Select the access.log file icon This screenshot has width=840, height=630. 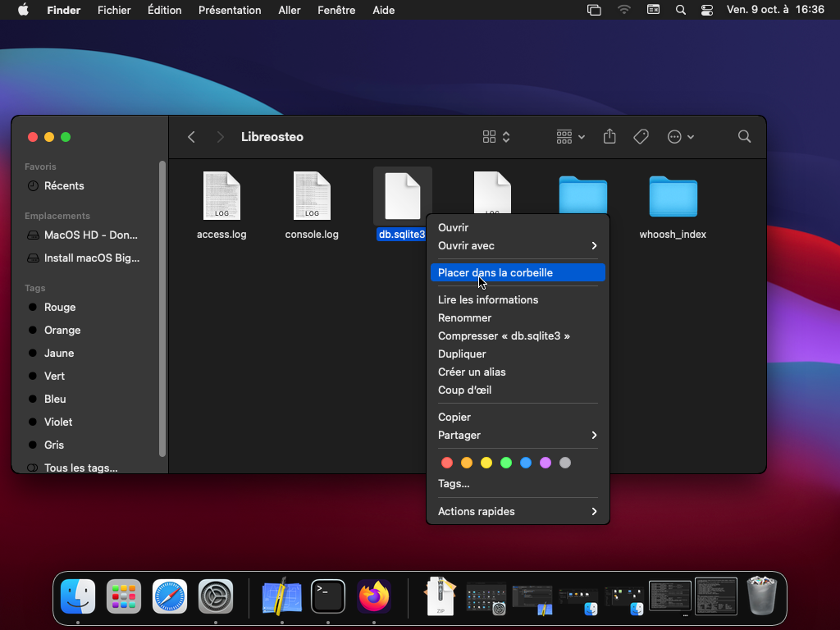(221, 195)
